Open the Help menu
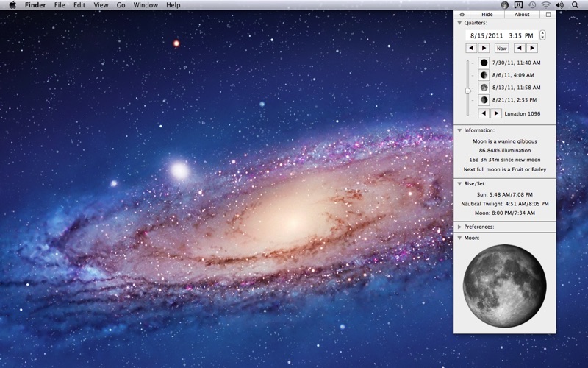This screenshot has width=588, height=368. pyautogui.click(x=173, y=5)
